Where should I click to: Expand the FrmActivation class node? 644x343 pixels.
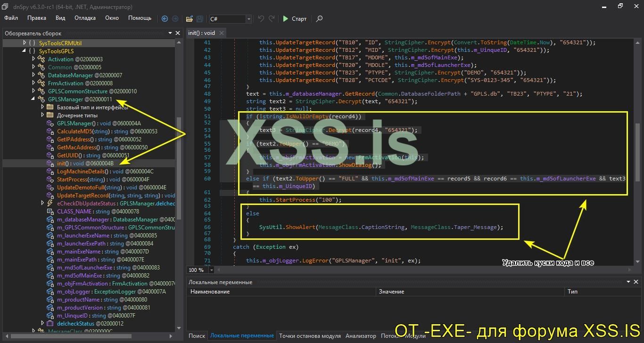(x=33, y=83)
